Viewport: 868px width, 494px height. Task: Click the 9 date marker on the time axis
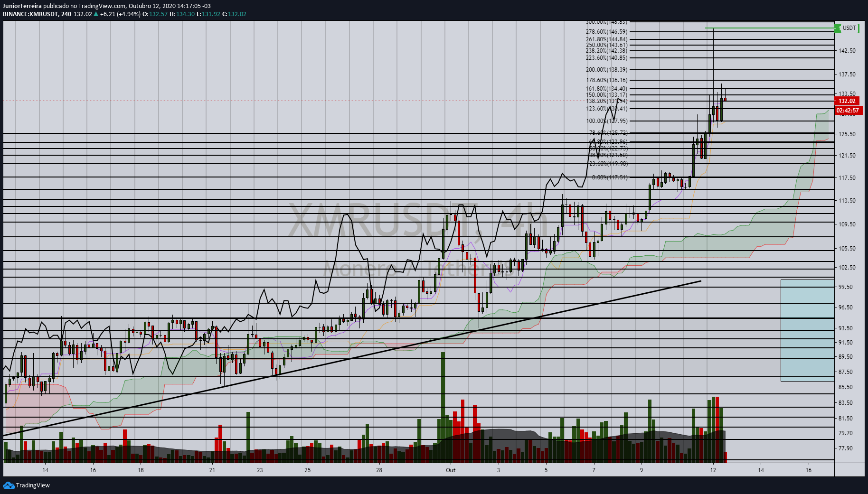[642, 470]
